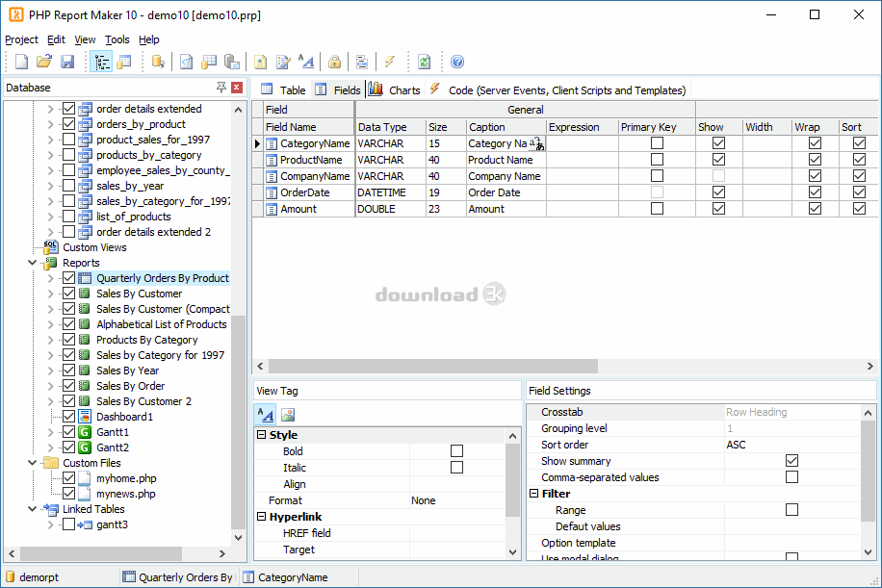Toggle the Sales By Customer report checkbox
The image size is (882, 588).
(68, 294)
